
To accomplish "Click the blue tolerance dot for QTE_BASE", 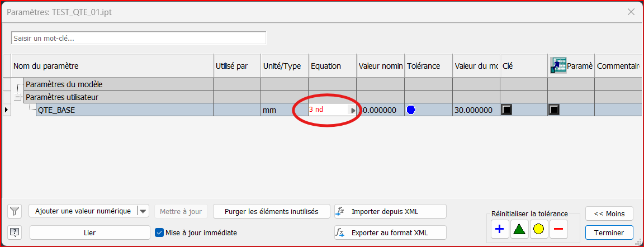I will click(x=411, y=110).
